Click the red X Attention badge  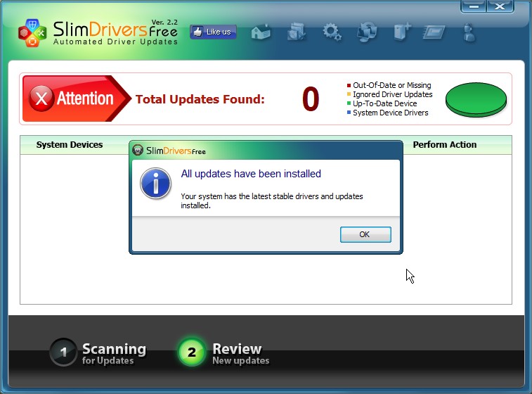(x=77, y=99)
